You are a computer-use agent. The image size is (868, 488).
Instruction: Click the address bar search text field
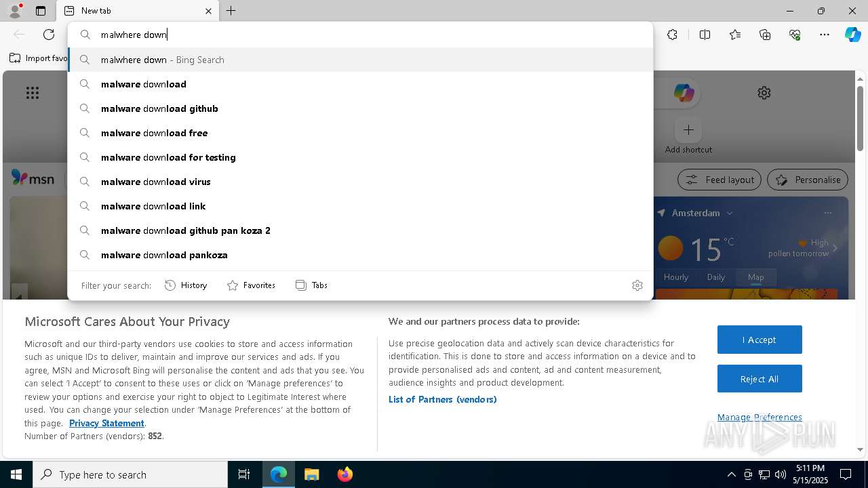click(x=360, y=35)
